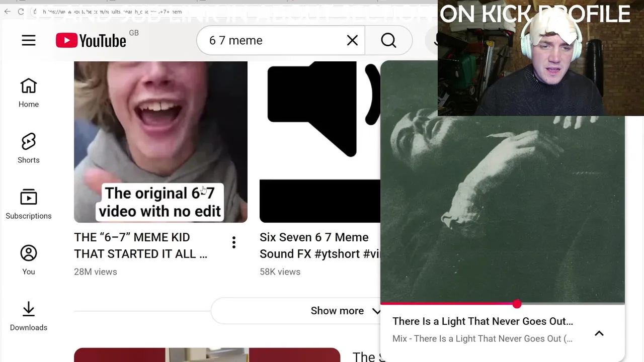Click the miniplayer 'Mix - There Is a Light' subtitle
The width and height of the screenshot is (644, 362).
point(482,338)
